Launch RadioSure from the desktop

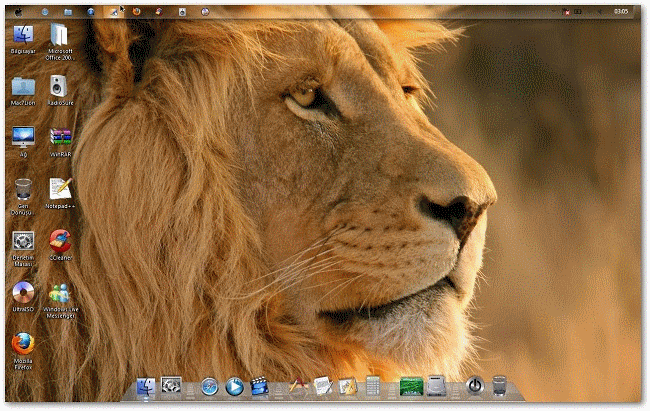[x=60, y=90]
